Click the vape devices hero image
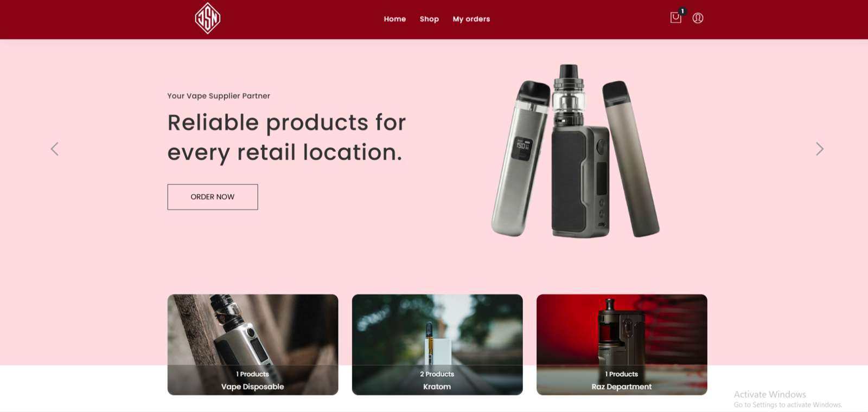This screenshot has height=412, width=868. (x=575, y=151)
